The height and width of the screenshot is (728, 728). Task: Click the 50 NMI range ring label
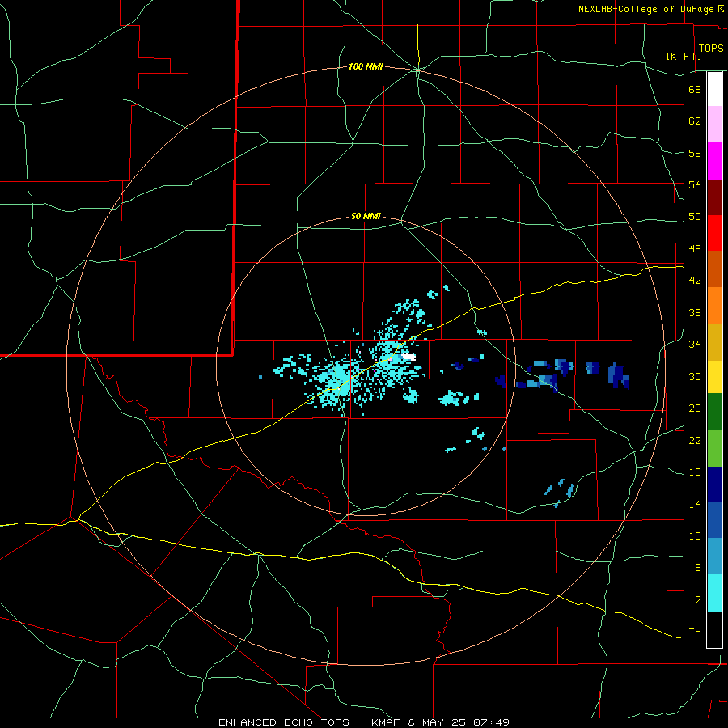pos(366,216)
